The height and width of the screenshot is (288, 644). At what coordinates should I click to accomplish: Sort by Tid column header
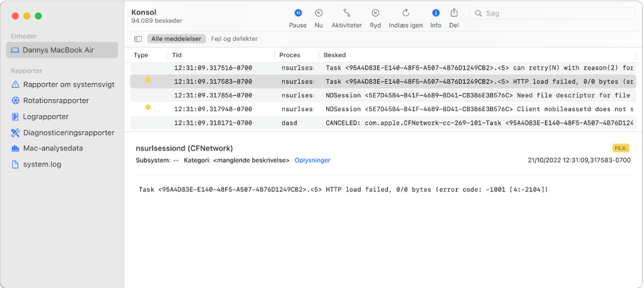click(x=177, y=55)
